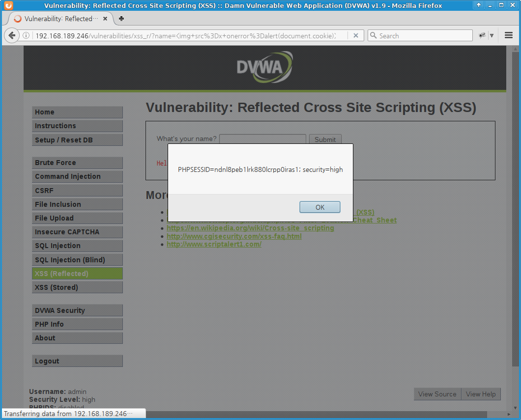Click OK in the alert dialog
The image size is (521, 420).
click(x=319, y=207)
